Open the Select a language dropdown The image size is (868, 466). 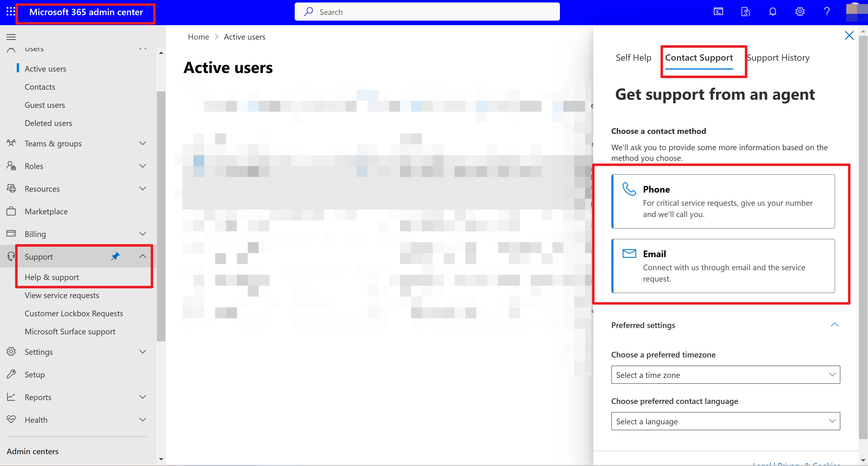(x=725, y=421)
